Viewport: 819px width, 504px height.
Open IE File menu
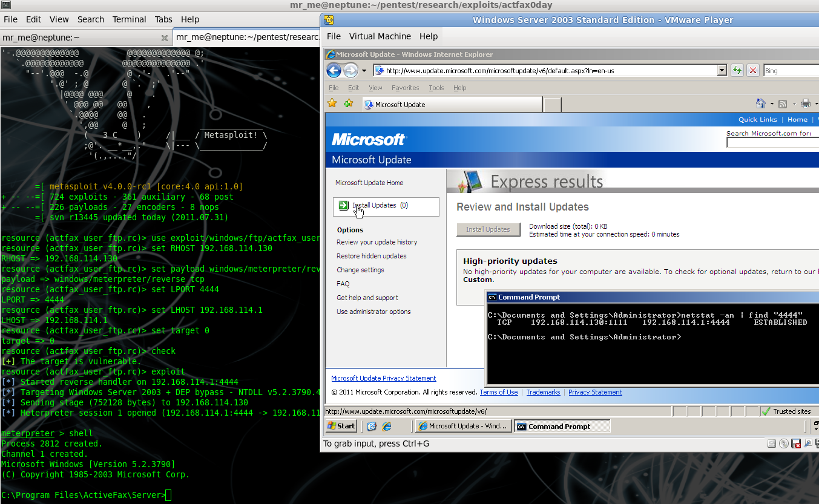coord(334,88)
